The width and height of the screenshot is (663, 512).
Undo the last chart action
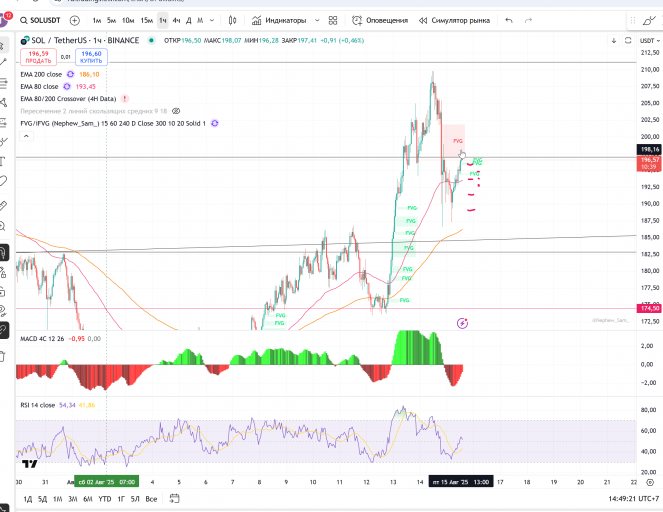click(x=509, y=20)
